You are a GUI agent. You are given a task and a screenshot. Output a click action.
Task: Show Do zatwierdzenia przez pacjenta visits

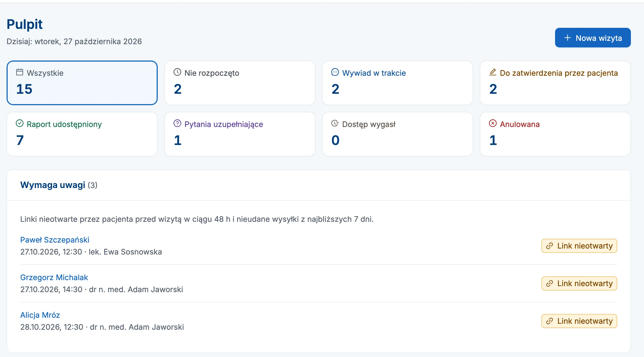click(555, 83)
